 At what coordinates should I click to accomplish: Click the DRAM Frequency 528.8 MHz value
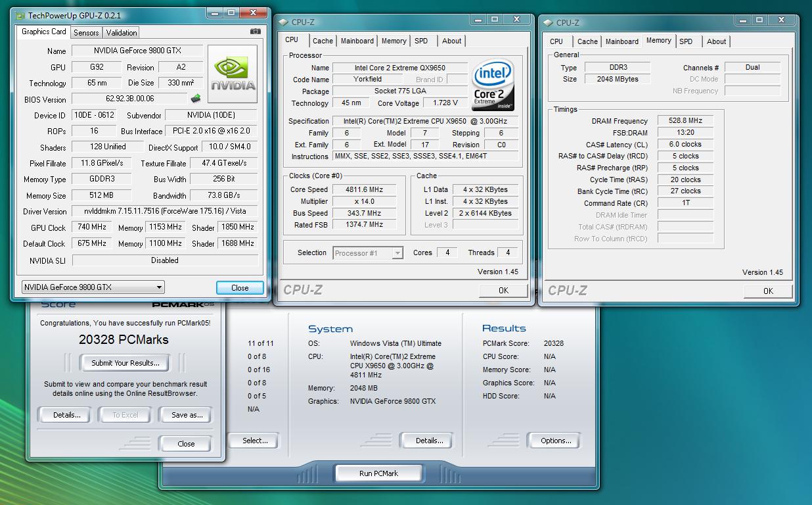(685, 121)
